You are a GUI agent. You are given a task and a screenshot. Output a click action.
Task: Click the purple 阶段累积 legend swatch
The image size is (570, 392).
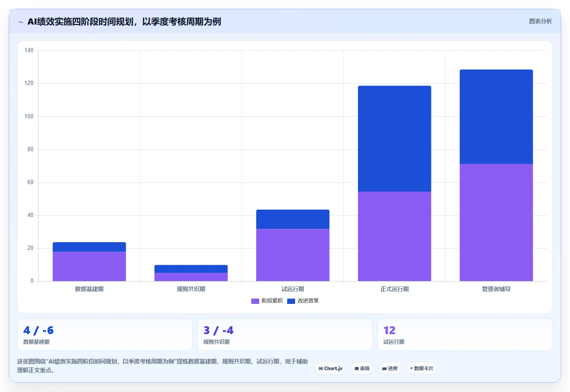pyautogui.click(x=255, y=301)
